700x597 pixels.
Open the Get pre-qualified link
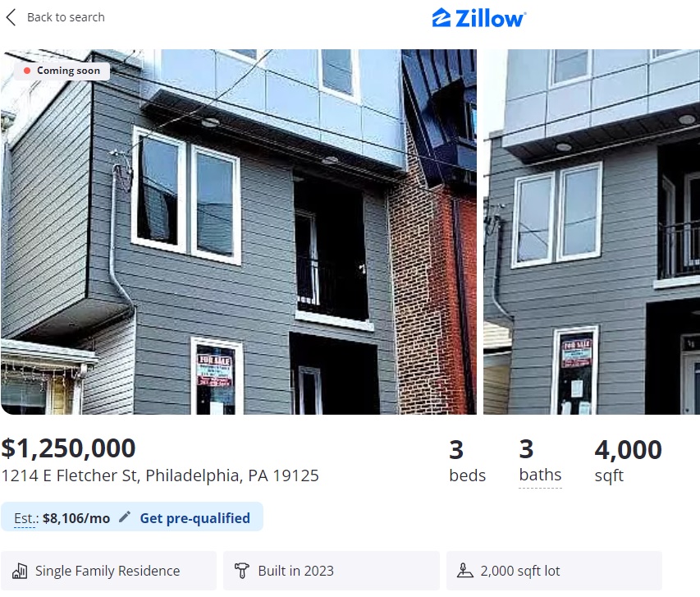(195, 518)
